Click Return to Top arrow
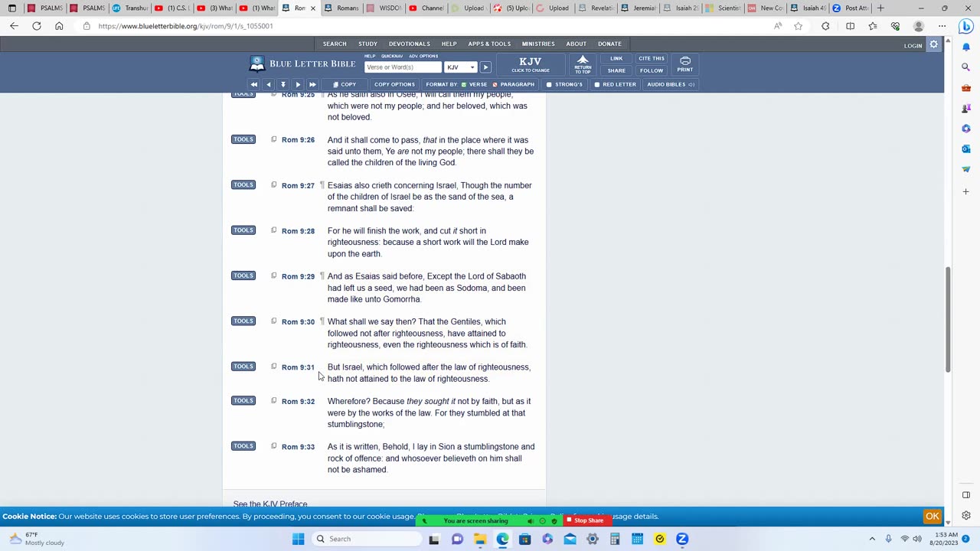 point(583,64)
